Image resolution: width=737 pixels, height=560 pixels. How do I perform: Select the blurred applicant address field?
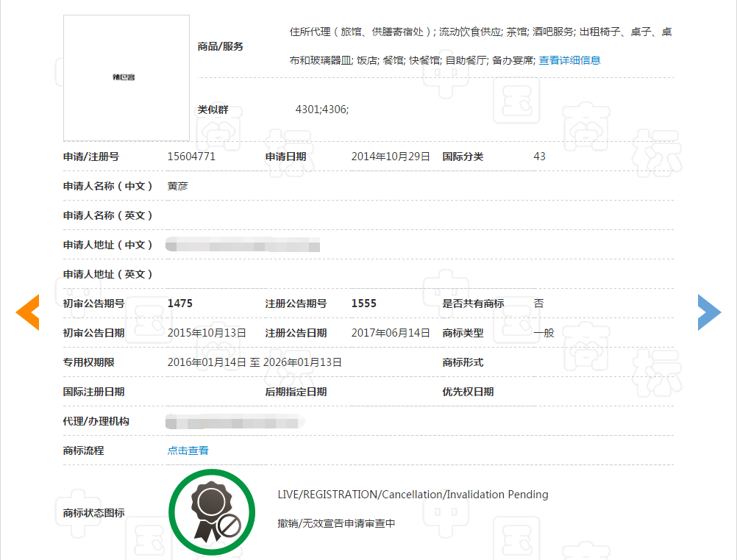pyautogui.click(x=243, y=245)
